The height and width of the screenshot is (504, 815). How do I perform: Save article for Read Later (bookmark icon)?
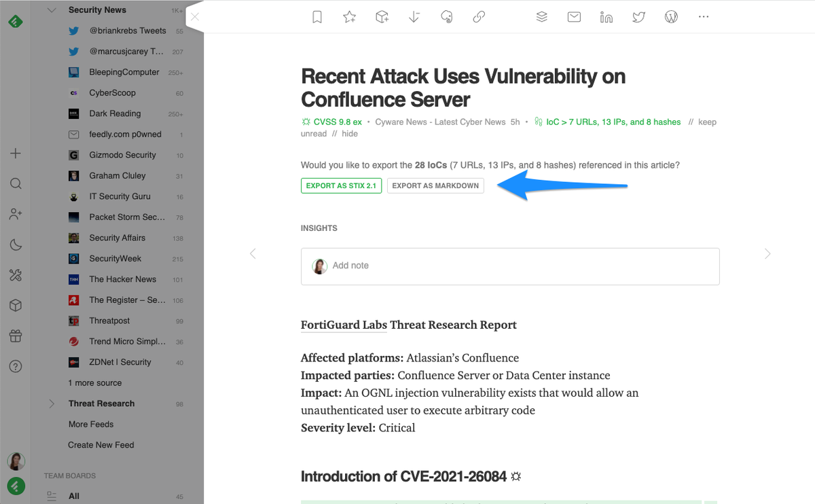(316, 17)
